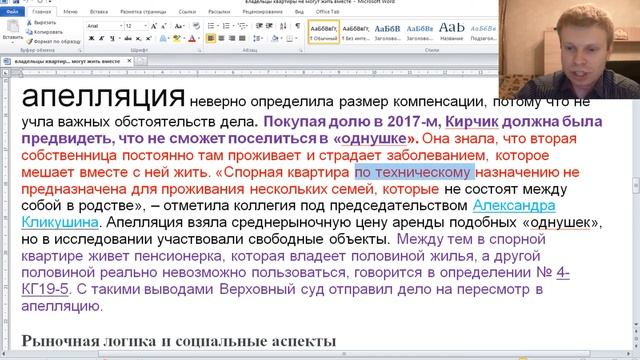Open a new Office Tab document tab
Viewport: 640px width, 360px height.
coord(141,61)
